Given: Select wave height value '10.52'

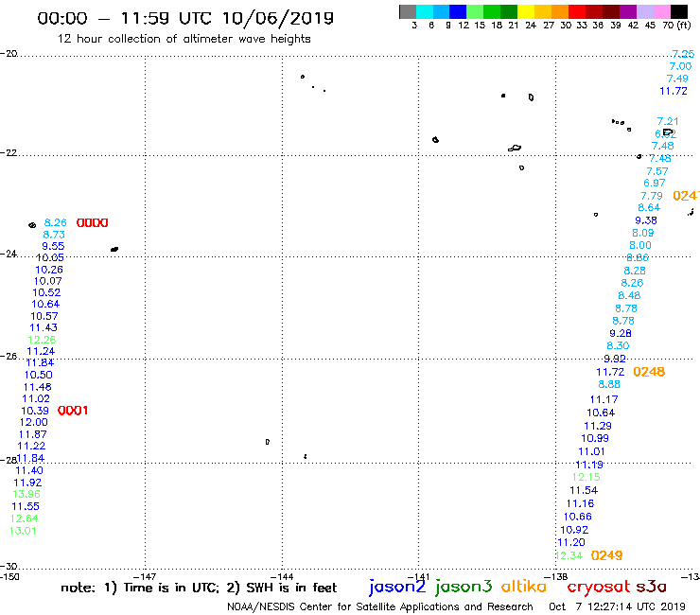Looking at the screenshot, I should click(x=46, y=292).
